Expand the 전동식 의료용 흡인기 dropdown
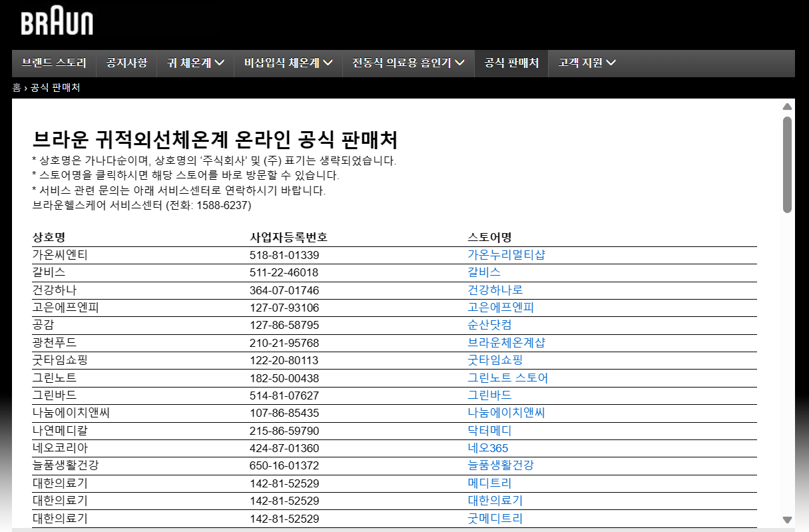Image resolution: width=809 pixels, height=532 pixels. tap(408, 63)
